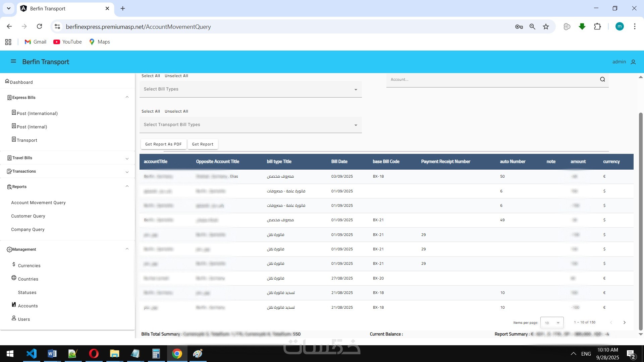Image resolution: width=644 pixels, height=362 pixels.
Task: Change the items per page dropdown
Action: (552, 323)
